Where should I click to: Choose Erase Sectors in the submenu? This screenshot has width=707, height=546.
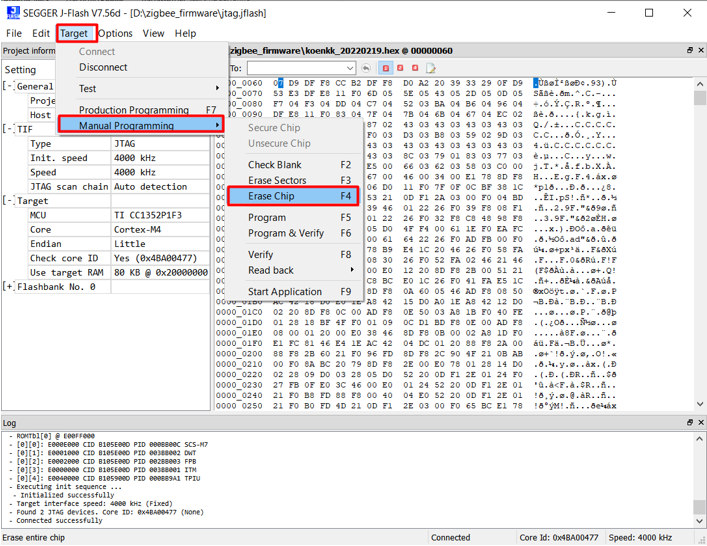[x=293, y=180]
